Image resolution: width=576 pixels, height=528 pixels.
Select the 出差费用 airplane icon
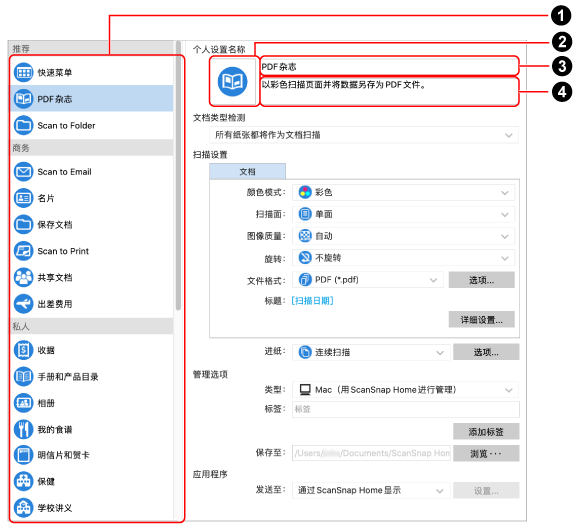[x=24, y=304]
